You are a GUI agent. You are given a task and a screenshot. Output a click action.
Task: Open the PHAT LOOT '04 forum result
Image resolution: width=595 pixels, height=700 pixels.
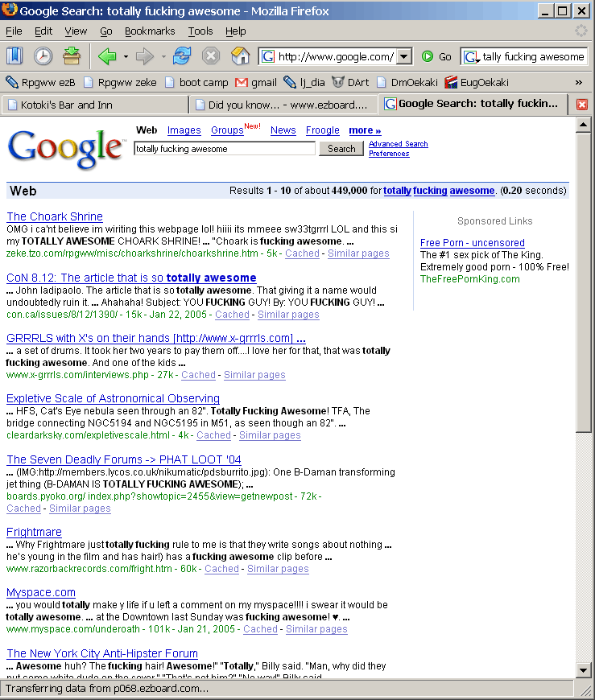124,459
